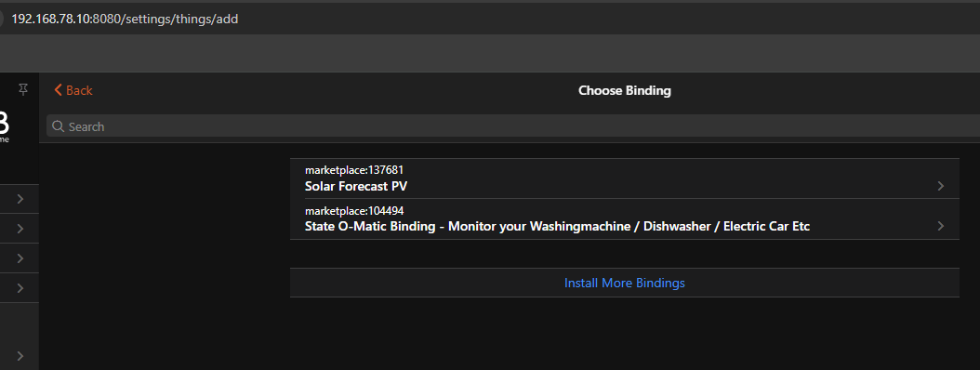Expand the third sidebar chevron entry
Screen dimensions: 980x370
click(20, 258)
